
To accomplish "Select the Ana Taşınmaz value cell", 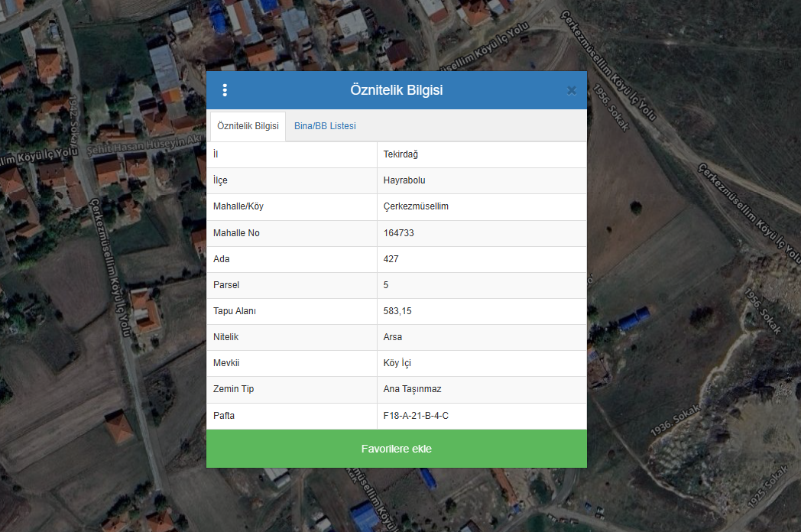I will tap(412, 389).
